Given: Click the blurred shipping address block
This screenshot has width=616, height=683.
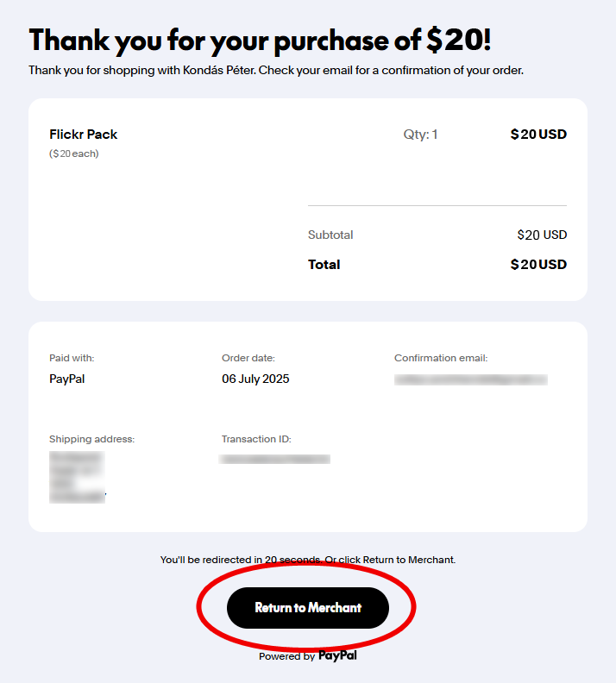Looking at the screenshot, I should [77, 476].
